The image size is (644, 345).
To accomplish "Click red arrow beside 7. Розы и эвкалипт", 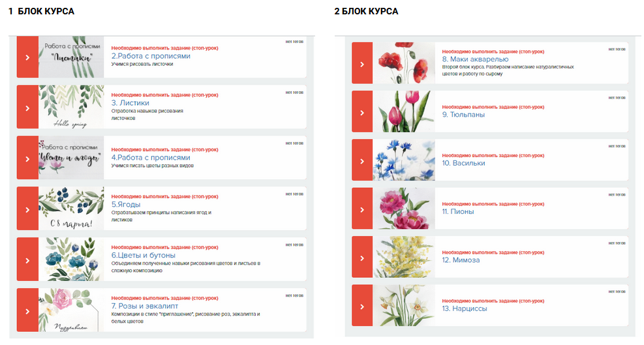I will [x=27, y=310].
